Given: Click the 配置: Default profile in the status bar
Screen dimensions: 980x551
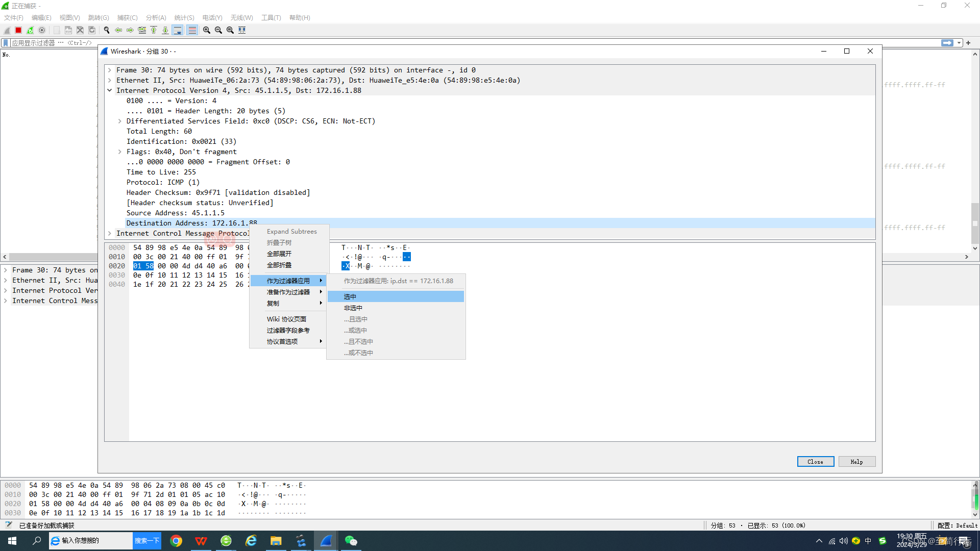Looking at the screenshot, I should pos(957,525).
